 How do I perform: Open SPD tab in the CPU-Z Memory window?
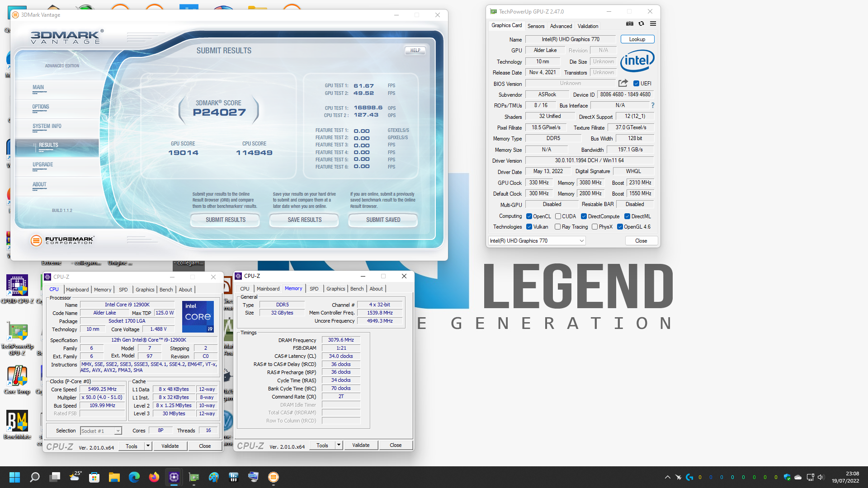click(314, 289)
